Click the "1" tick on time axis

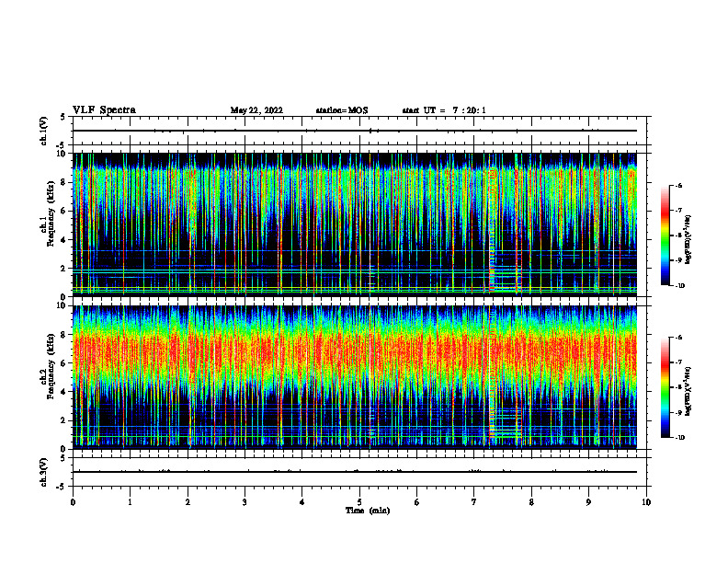(x=130, y=502)
